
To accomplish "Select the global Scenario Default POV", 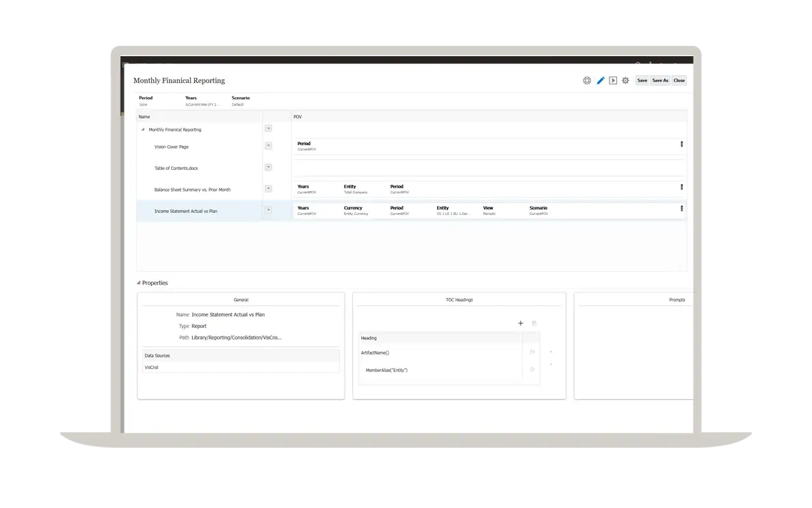I will (x=241, y=101).
